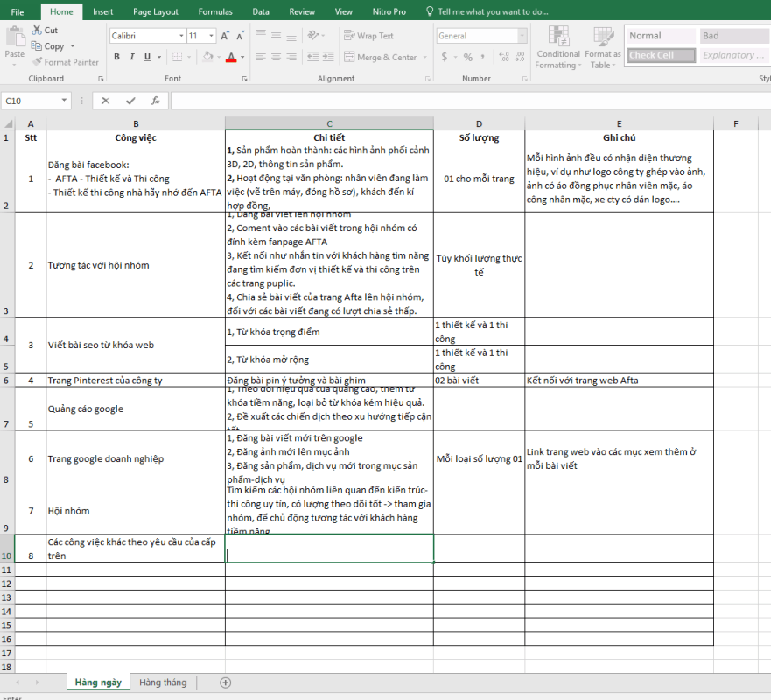Open the Name Box dropdown arrow

pos(65,101)
